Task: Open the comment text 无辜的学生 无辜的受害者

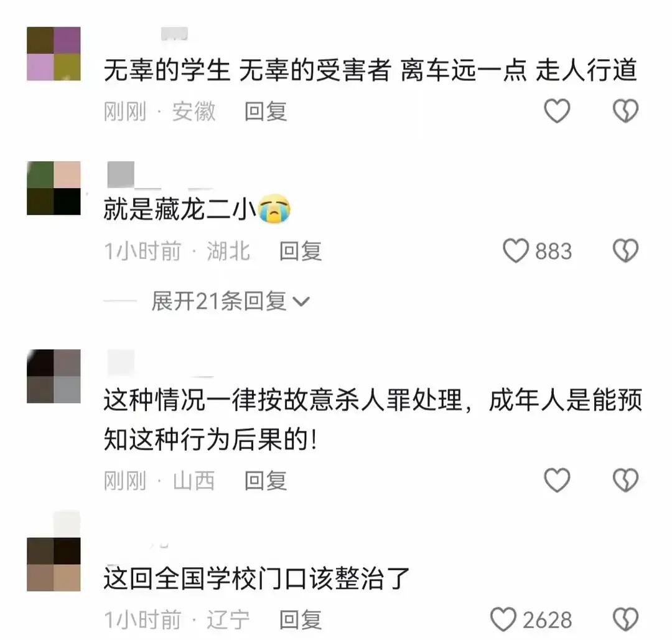Action: pos(247,70)
